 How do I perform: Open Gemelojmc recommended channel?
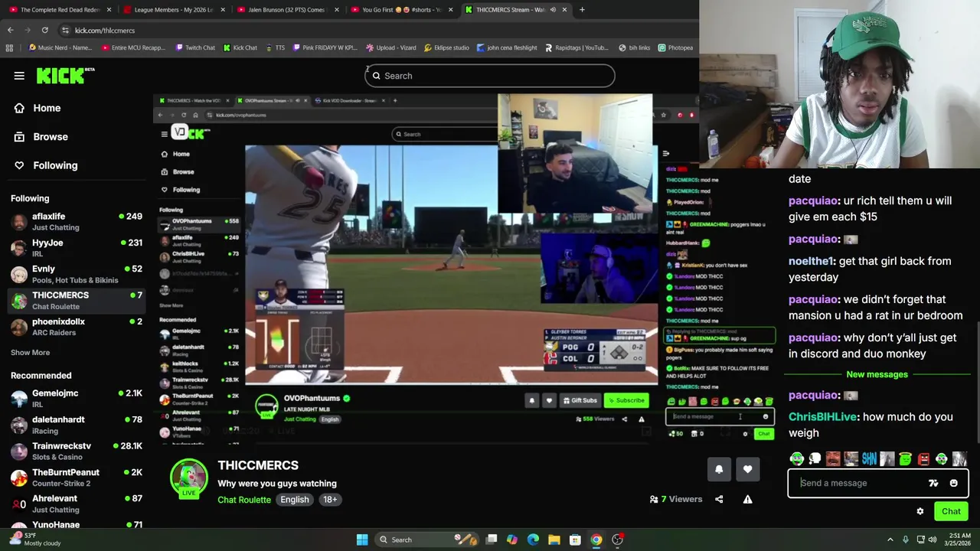pyautogui.click(x=77, y=398)
